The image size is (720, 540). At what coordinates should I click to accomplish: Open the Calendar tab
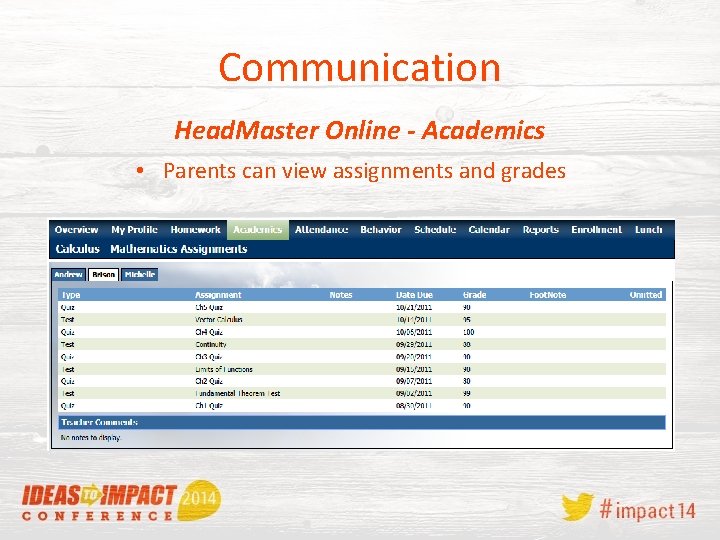489,230
